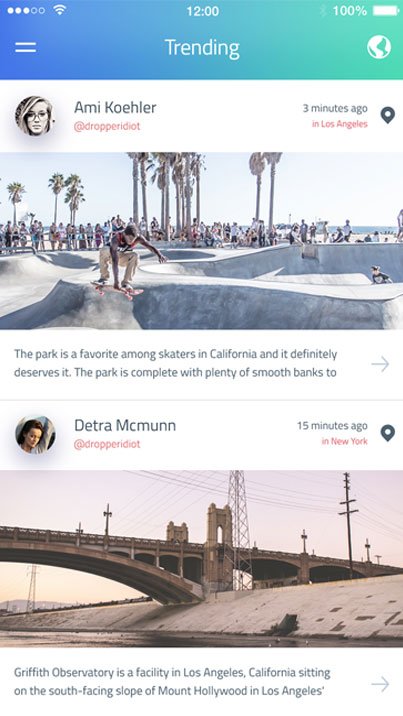Select the Trending title
Screen dimensions: 403x716
click(202, 48)
